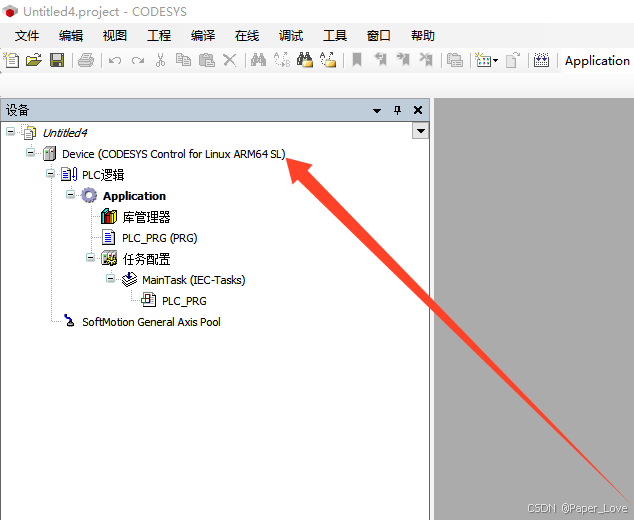Open the 编译 menu

(x=203, y=36)
